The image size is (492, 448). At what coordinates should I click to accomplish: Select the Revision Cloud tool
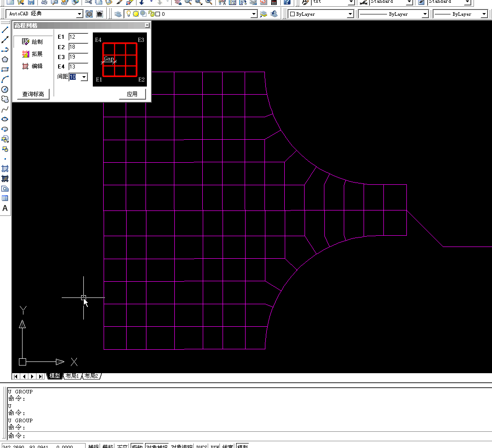click(5, 99)
